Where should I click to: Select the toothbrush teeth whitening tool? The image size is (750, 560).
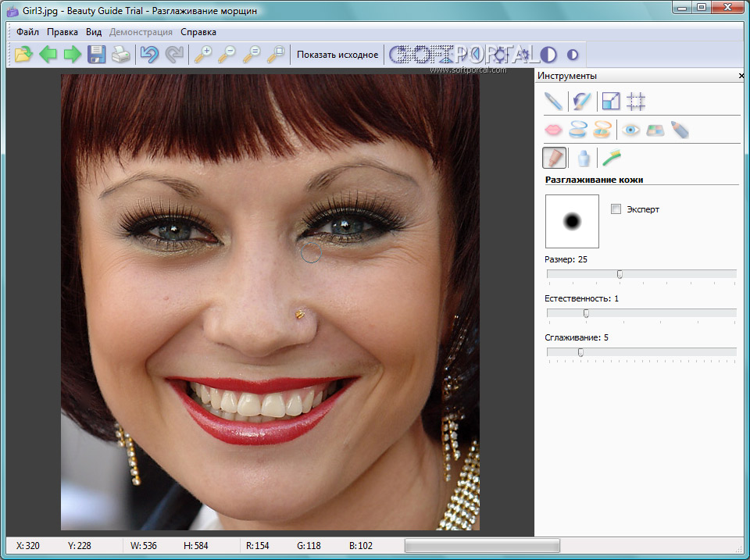[x=612, y=159]
